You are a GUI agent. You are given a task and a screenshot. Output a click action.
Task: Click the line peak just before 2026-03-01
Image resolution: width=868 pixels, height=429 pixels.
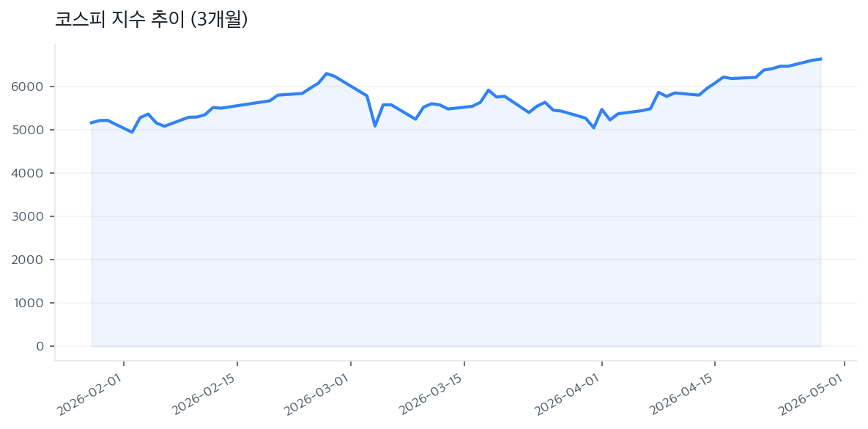327,73
